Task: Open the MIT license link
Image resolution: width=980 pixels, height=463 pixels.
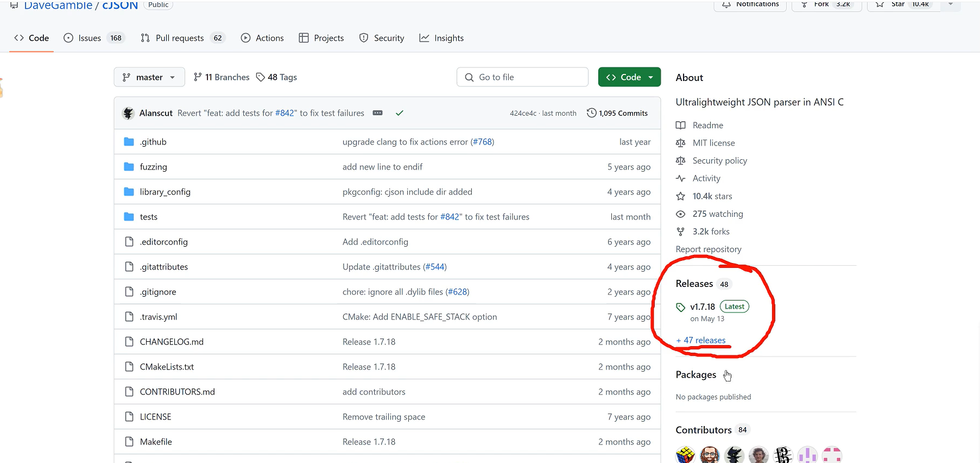Action: [x=705, y=143]
